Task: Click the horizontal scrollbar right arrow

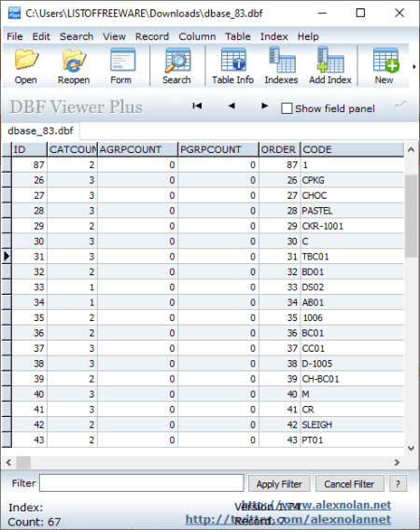Action: point(397,462)
